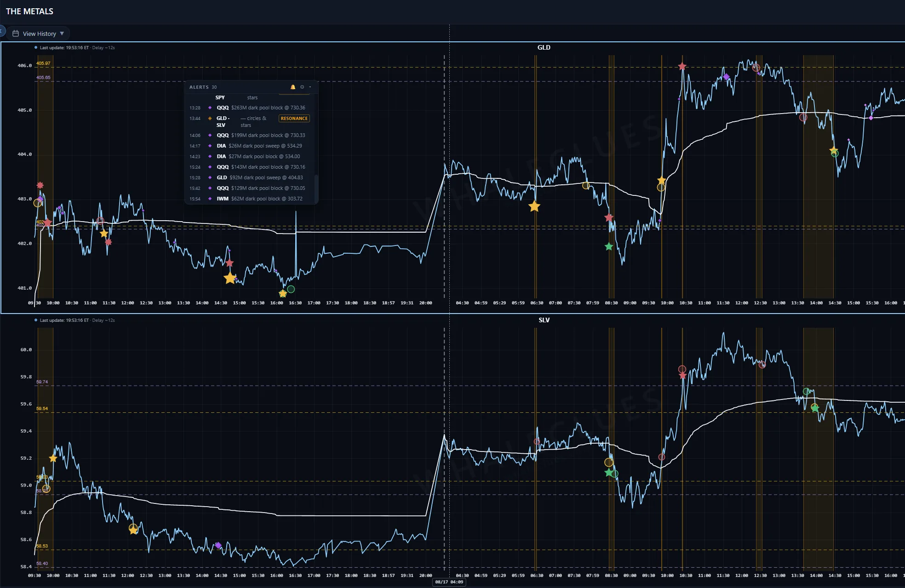Click the large yellow star near 14:45 on GLD
Image resolution: width=905 pixels, height=588 pixels.
click(x=230, y=278)
